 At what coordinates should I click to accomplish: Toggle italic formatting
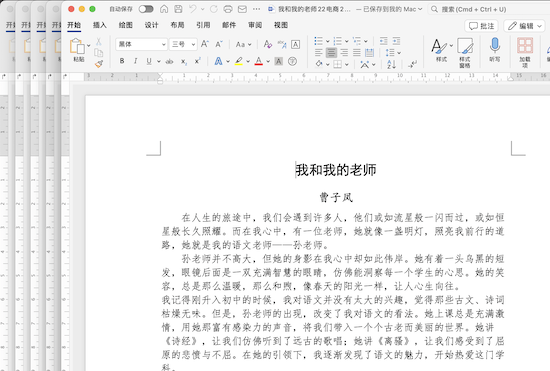point(135,61)
